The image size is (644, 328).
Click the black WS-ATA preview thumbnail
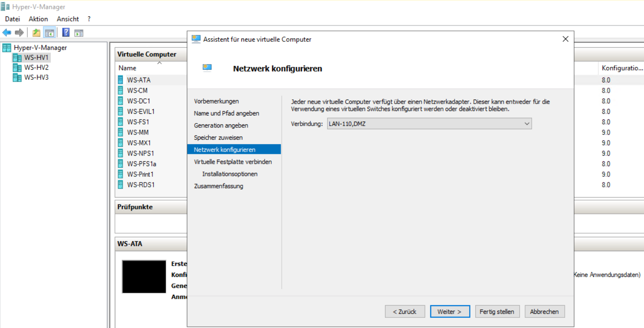(144, 277)
